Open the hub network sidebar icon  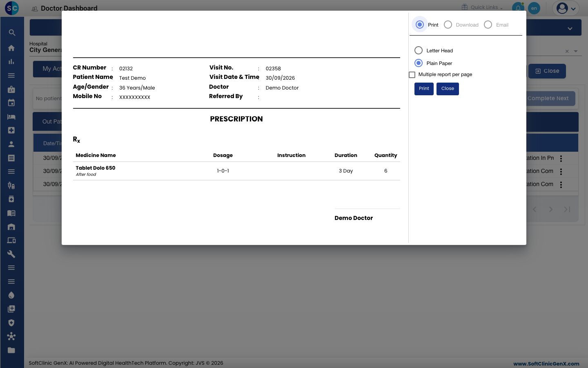11,337
